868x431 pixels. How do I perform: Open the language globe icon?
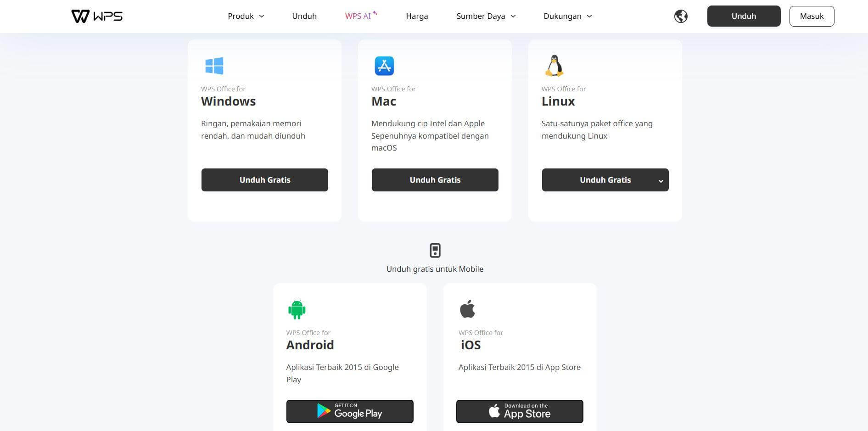point(681,16)
